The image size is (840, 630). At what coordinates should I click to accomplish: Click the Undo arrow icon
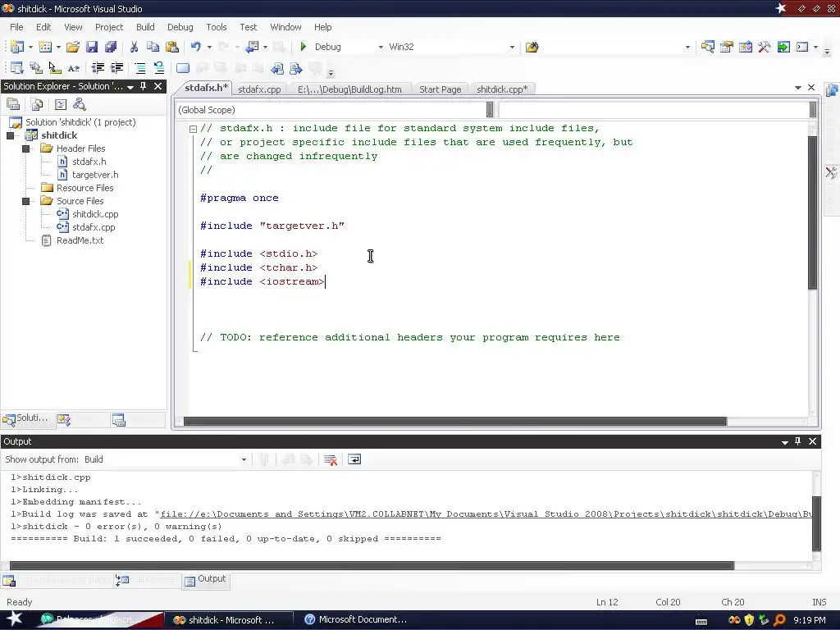[196, 47]
